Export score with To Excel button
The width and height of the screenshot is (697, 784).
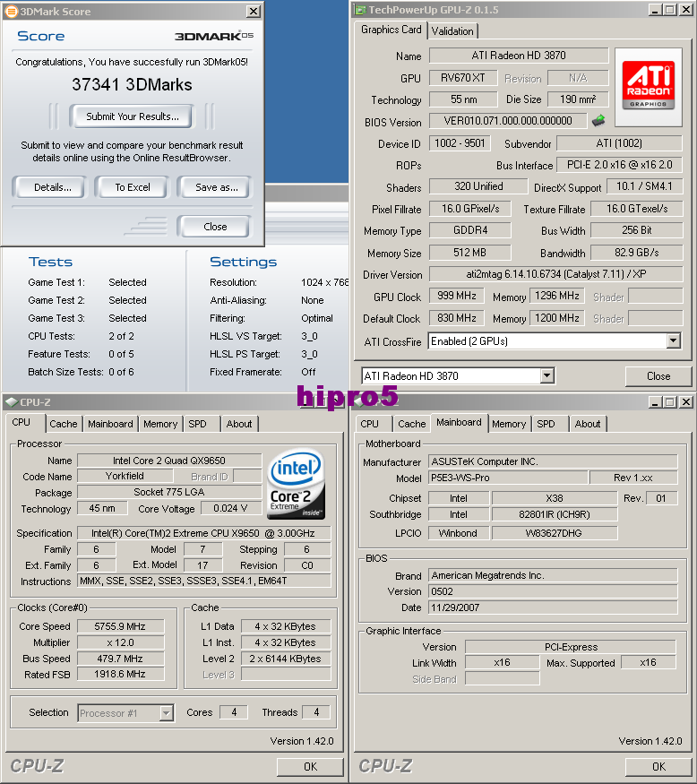click(x=133, y=187)
